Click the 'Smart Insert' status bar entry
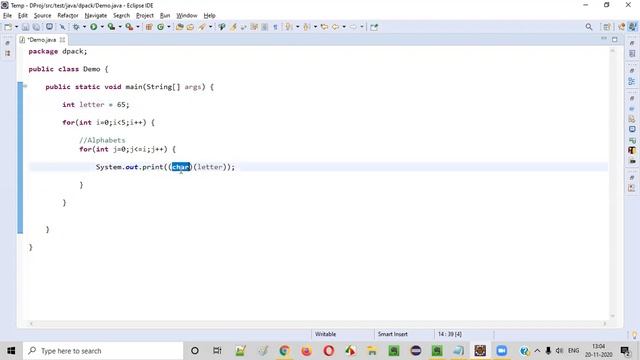The width and height of the screenshot is (640, 360). (x=393, y=334)
